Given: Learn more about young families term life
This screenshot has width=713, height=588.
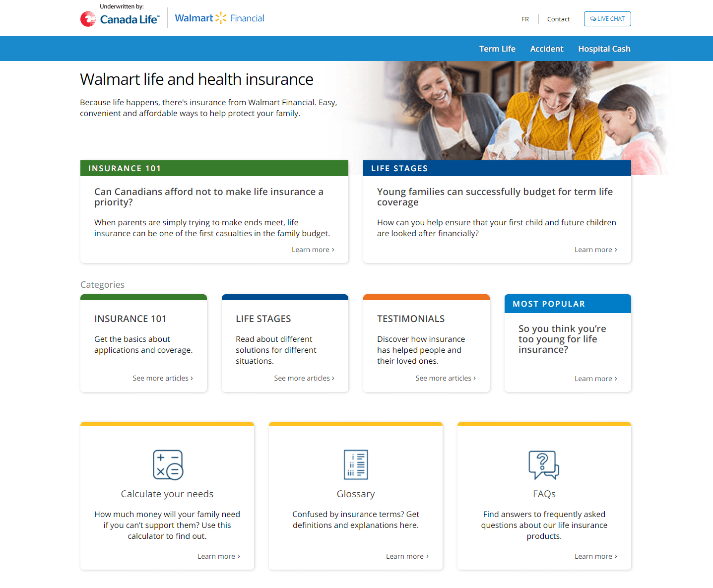Looking at the screenshot, I should pyautogui.click(x=596, y=250).
